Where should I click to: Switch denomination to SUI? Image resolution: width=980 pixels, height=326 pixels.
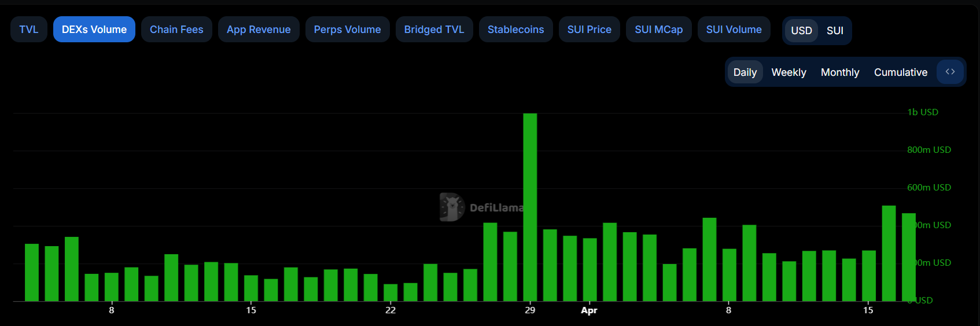(x=834, y=31)
